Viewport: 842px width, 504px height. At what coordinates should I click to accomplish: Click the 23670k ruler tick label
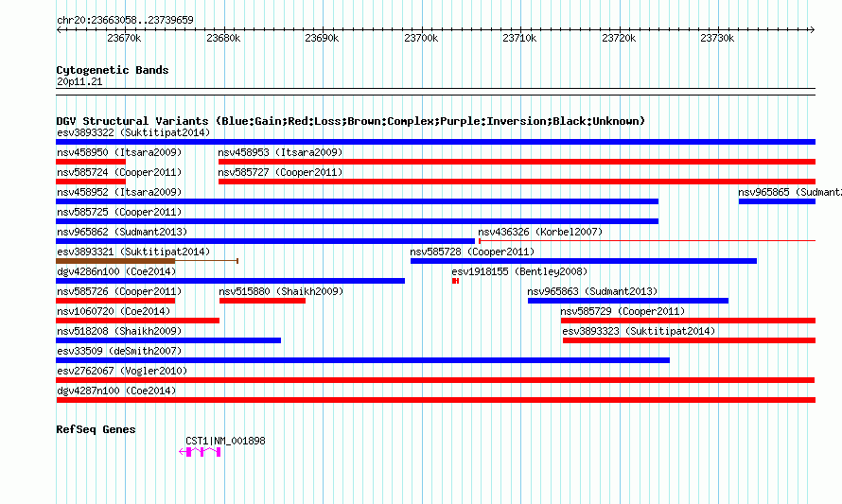pyautogui.click(x=124, y=38)
